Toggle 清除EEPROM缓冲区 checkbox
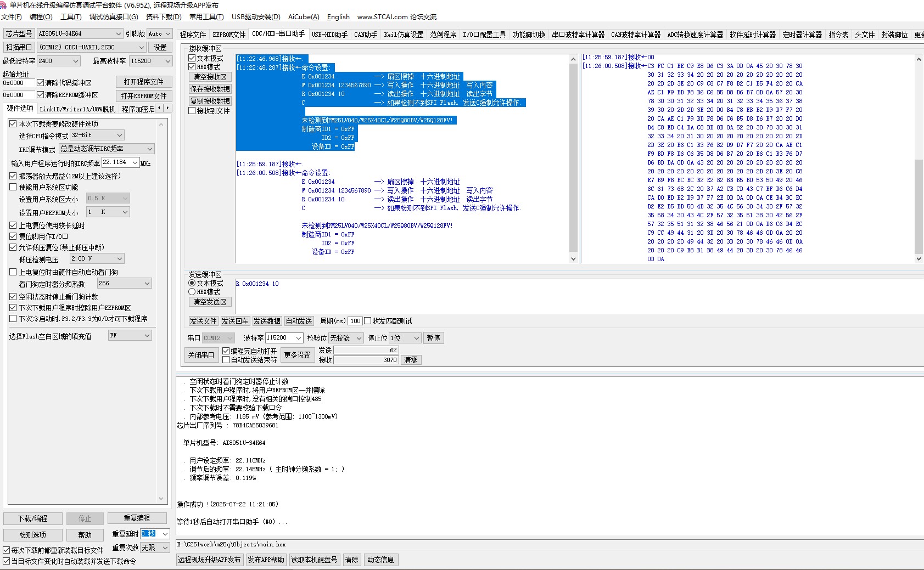The image size is (924, 570). tap(40, 95)
